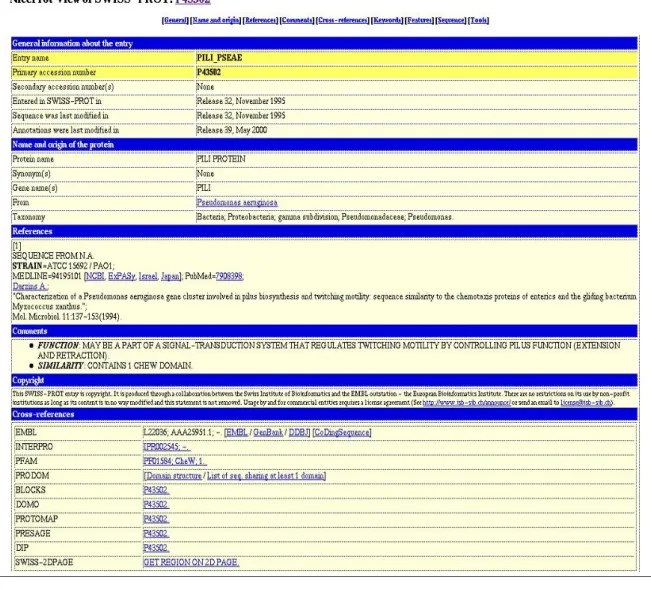The image size is (651, 589).
Task: Go to the Keywords navigation link
Action: (387, 20)
